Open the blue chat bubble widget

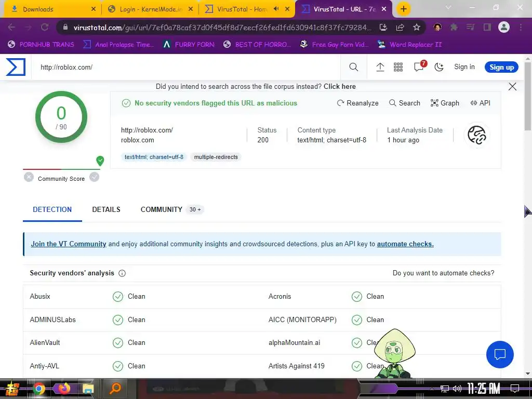pyautogui.click(x=500, y=354)
